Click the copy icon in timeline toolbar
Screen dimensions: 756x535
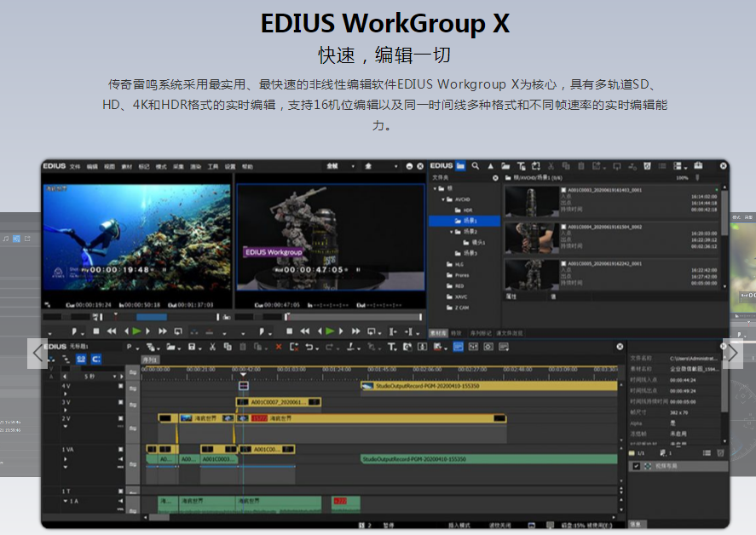[x=228, y=347]
